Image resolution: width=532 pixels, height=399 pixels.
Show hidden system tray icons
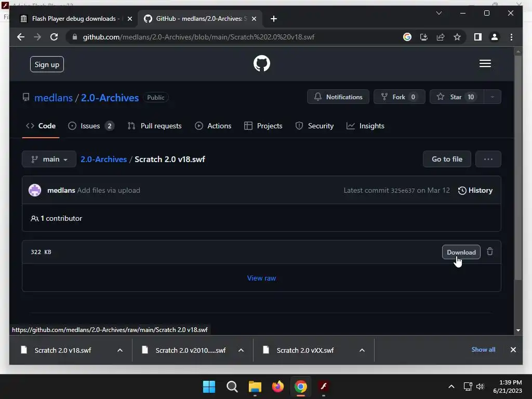click(451, 387)
